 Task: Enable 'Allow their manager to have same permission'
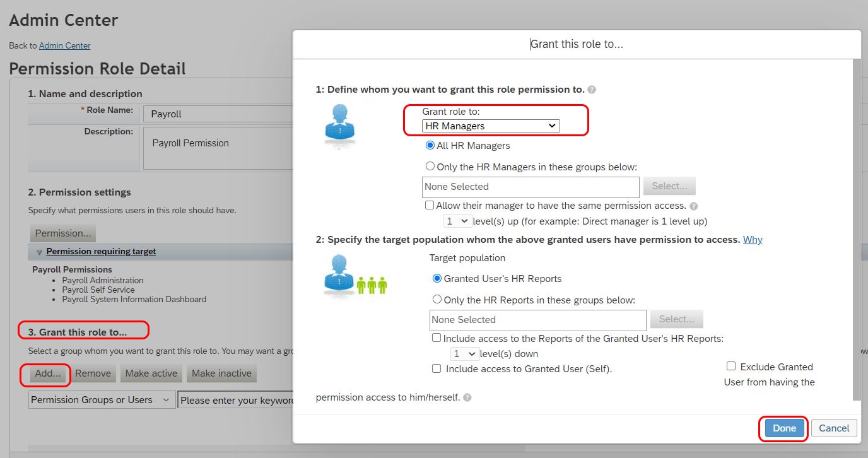point(430,205)
